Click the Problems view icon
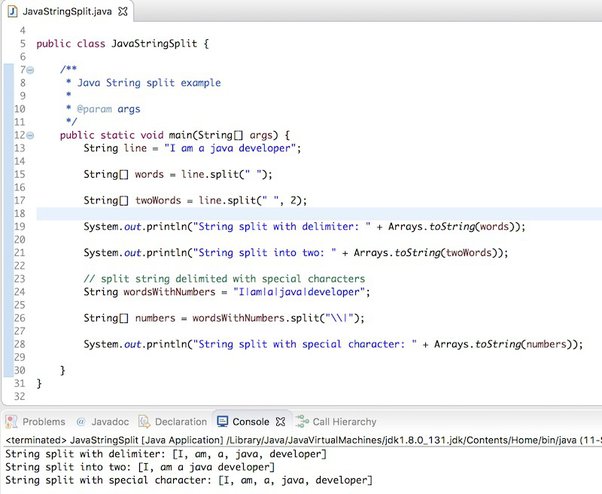602x494 pixels. coord(12,422)
